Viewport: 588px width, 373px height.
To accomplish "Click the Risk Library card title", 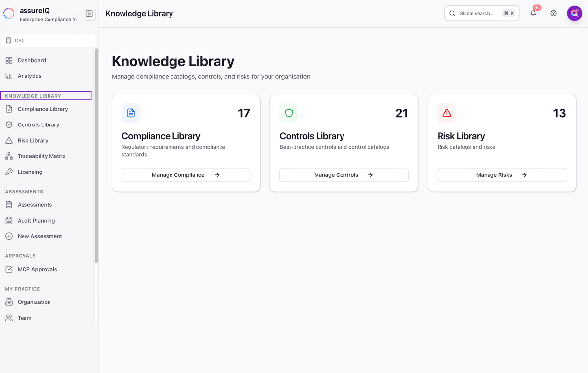I will point(461,136).
